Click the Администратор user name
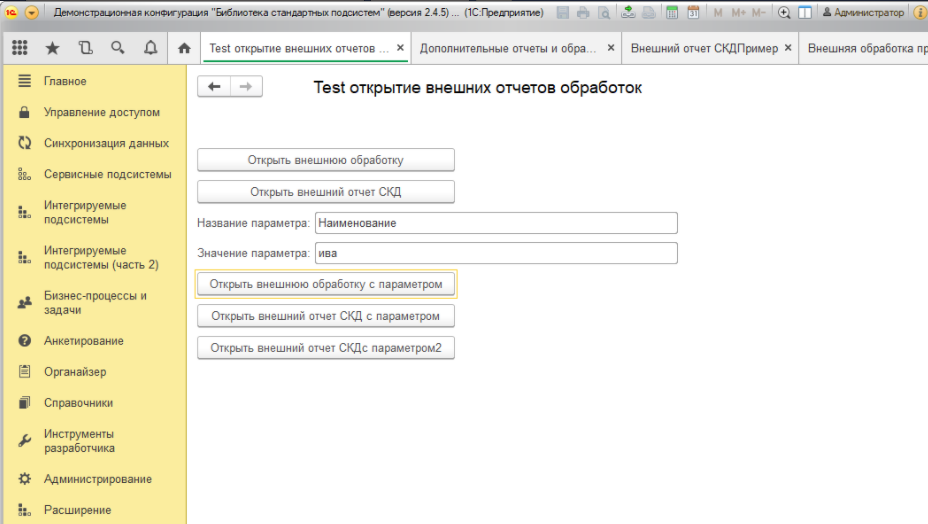Viewport: 928px width, 524px height. (x=863, y=12)
